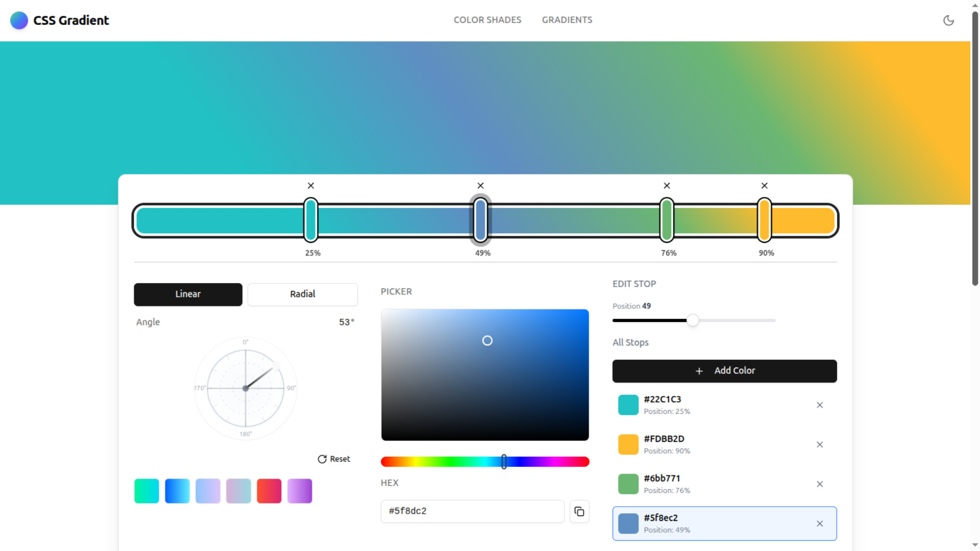Image resolution: width=980 pixels, height=551 pixels.
Task: Remove the #22C1C3 stop with its X icon
Action: (820, 405)
